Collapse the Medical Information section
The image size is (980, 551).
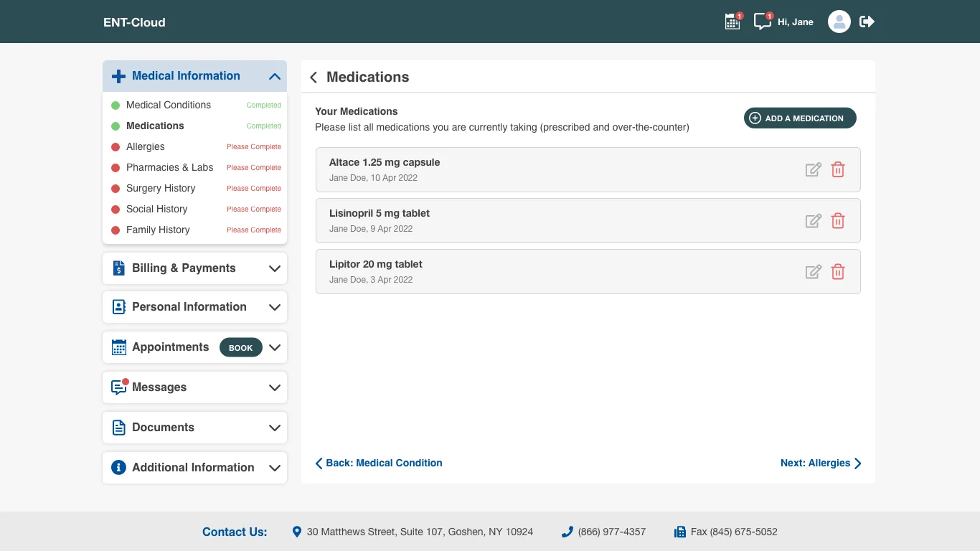point(274,76)
